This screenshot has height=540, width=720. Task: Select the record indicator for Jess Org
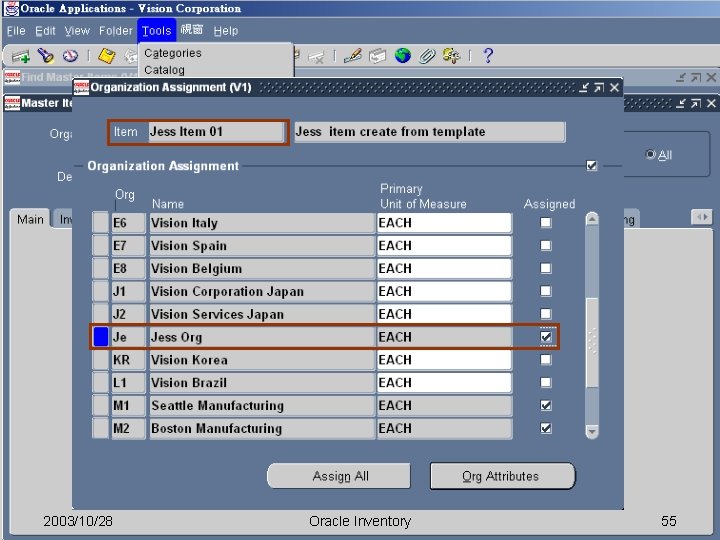pos(101,337)
